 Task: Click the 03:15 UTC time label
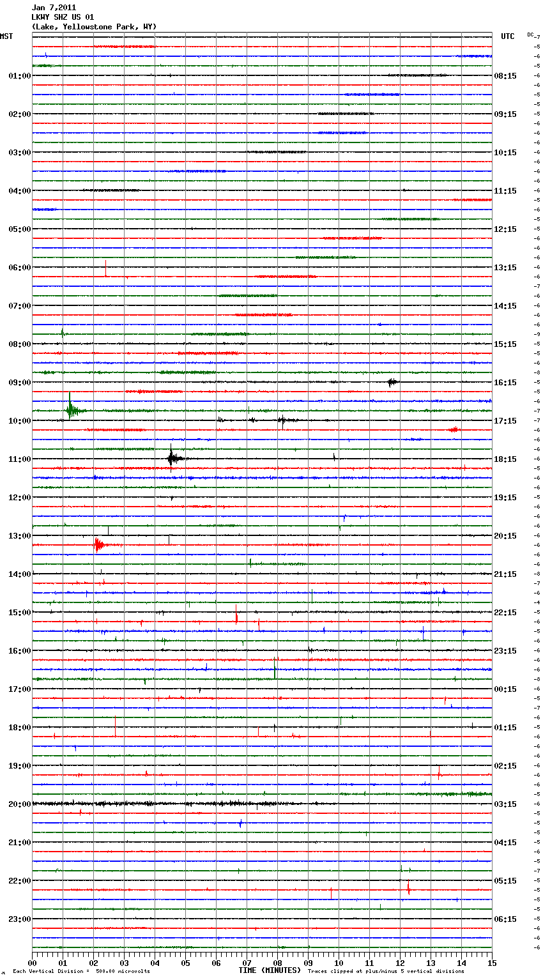505,804
